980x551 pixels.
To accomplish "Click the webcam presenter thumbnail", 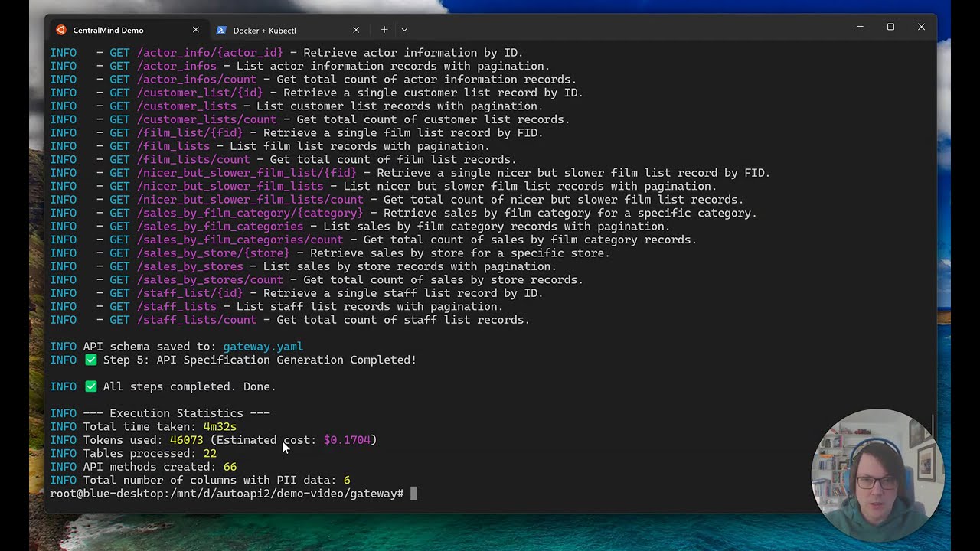I will coord(877,474).
